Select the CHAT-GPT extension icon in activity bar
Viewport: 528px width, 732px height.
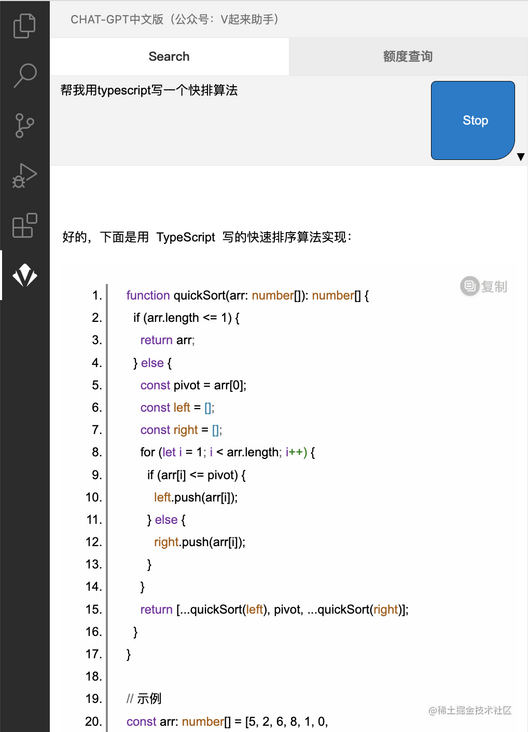click(x=24, y=275)
